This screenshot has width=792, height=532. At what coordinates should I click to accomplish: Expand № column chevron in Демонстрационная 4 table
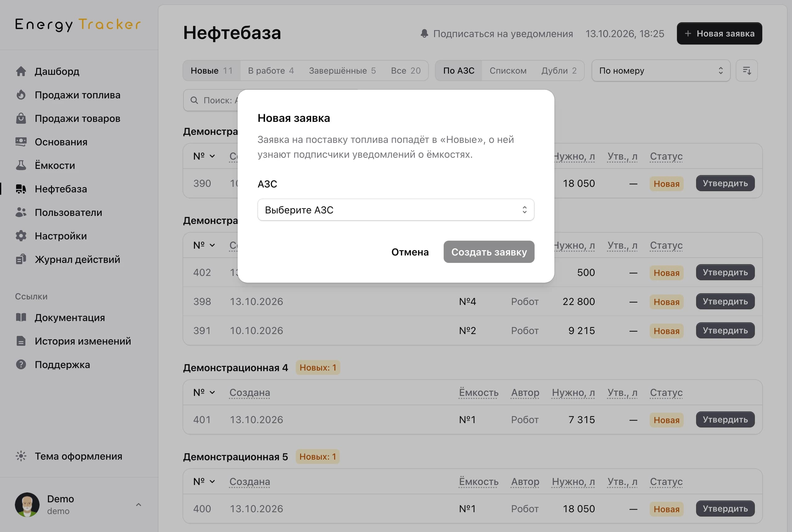tap(213, 393)
